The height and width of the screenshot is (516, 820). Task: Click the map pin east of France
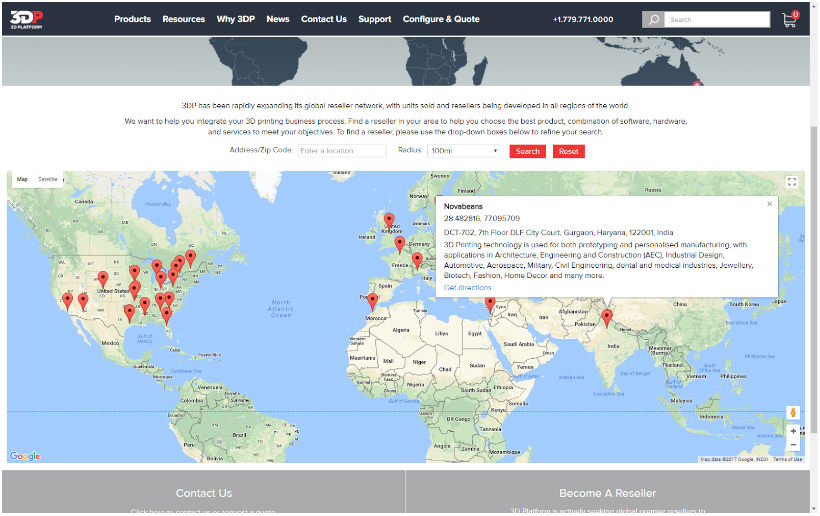coord(417,261)
